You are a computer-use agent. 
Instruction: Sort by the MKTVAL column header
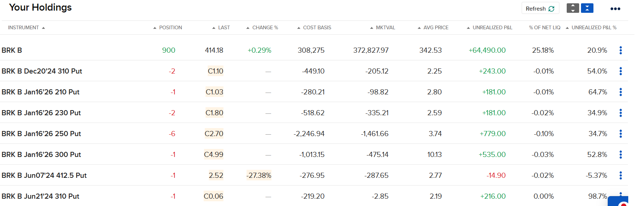click(385, 27)
